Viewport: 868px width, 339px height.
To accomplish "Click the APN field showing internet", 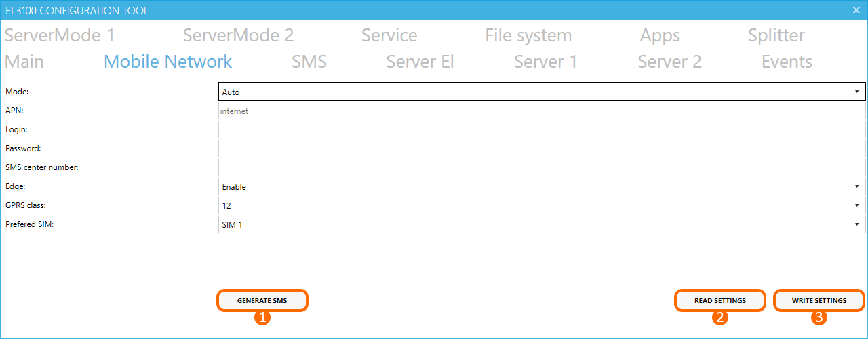I will point(542,111).
